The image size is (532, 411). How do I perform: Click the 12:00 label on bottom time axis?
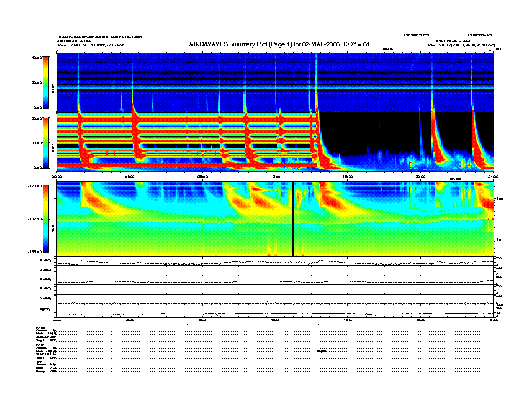pyautogui.click(x=275, y=320)
